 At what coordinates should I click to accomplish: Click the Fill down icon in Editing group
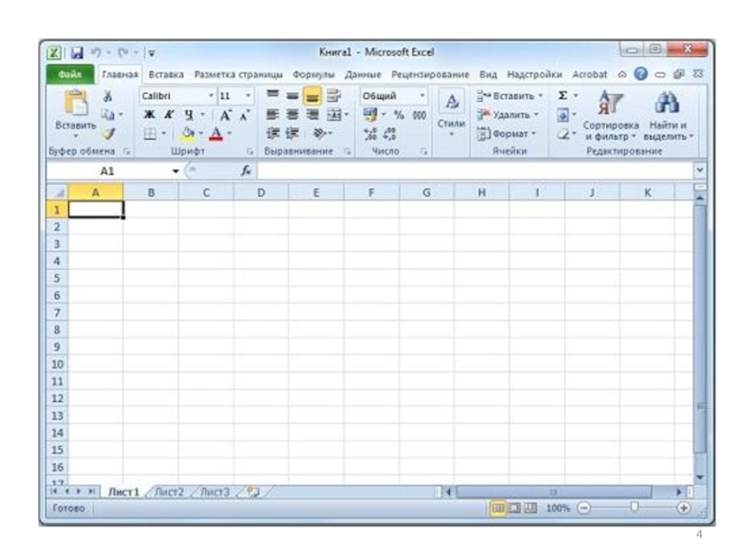coord(563,115)
